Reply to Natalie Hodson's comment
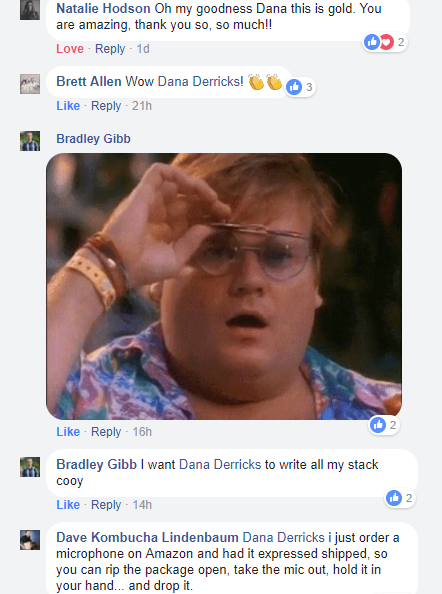This screenshot has height=594, width=442. tap(110, 49)
